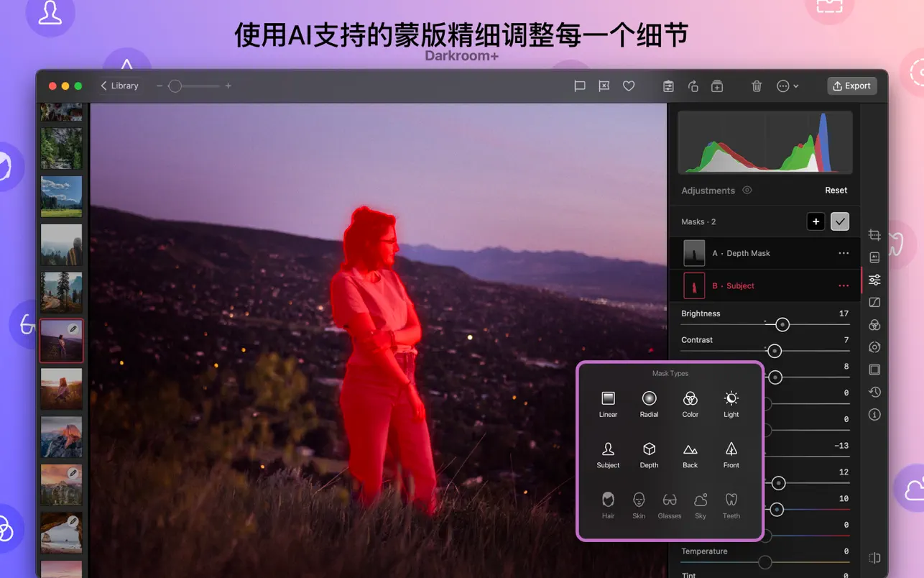
Task: Go back to the Library
Action: pos(119,86)
